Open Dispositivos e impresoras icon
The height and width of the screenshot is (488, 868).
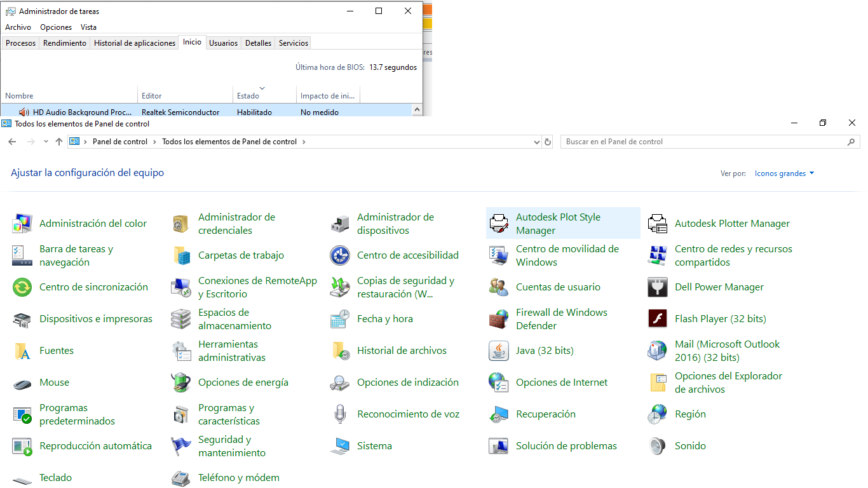click(x=22, y=319)
